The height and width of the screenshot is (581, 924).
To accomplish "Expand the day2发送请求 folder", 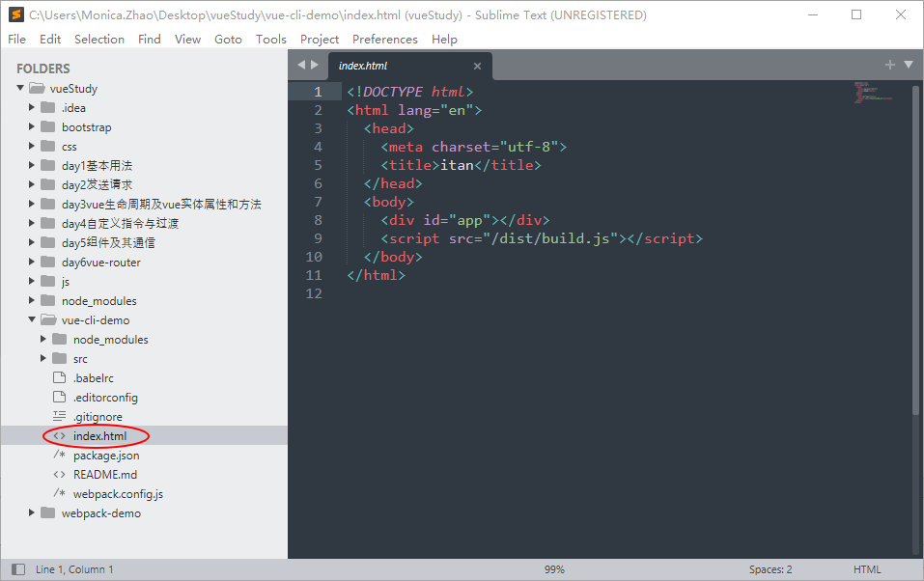I will coord(32,184).
